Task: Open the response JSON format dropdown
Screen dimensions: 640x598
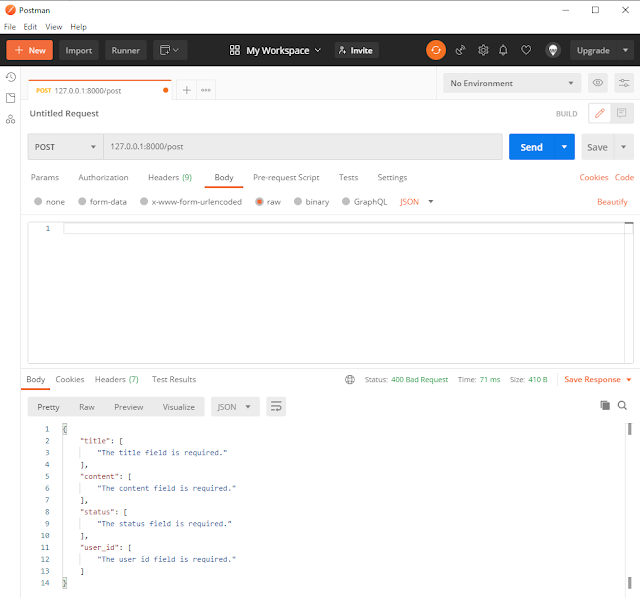Action: click(x=235, y=407)
